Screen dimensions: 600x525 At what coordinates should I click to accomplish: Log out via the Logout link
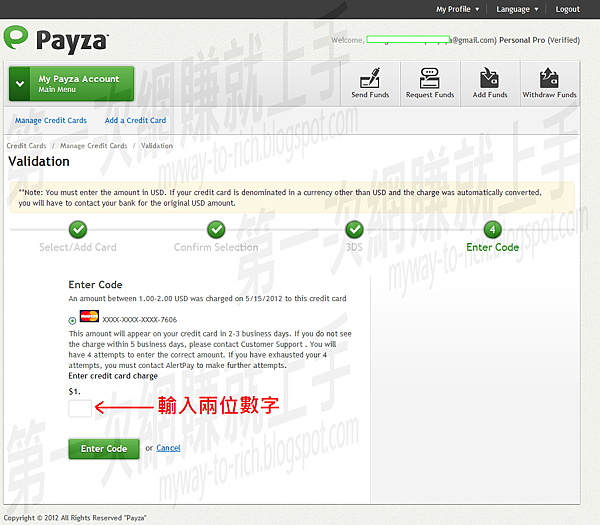(x=567, y=9)
